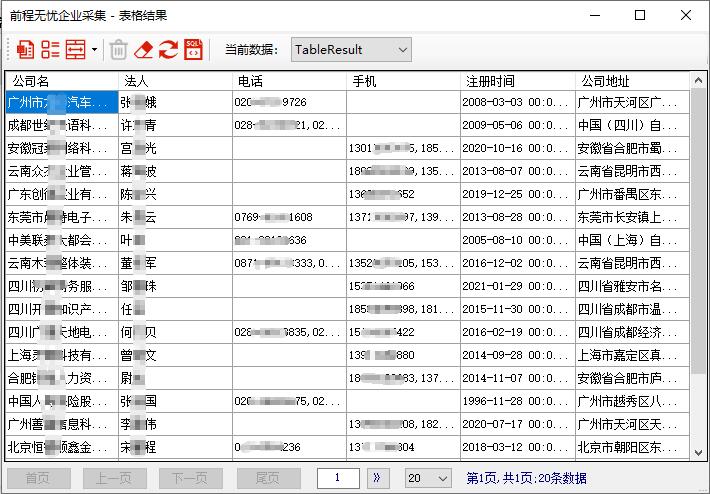This screenshot has height=494, width=710.
Task: Click the SQL file icon
Action: 193,49
